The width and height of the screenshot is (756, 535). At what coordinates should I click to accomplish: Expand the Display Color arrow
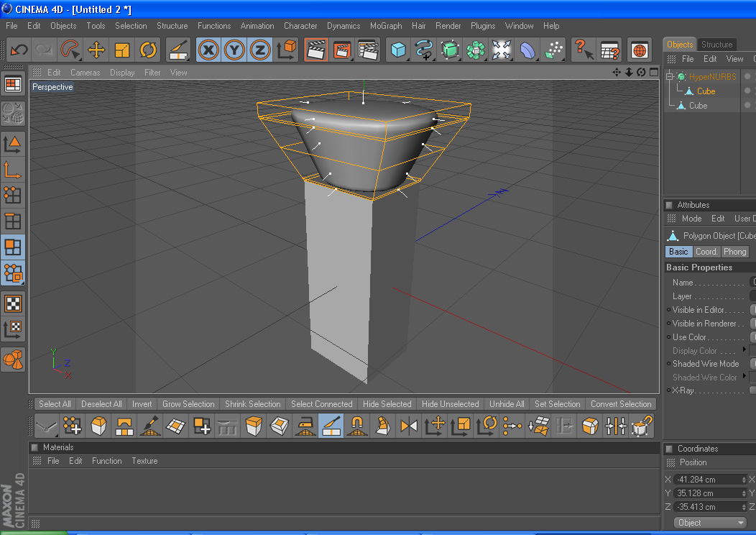point(745,349)
